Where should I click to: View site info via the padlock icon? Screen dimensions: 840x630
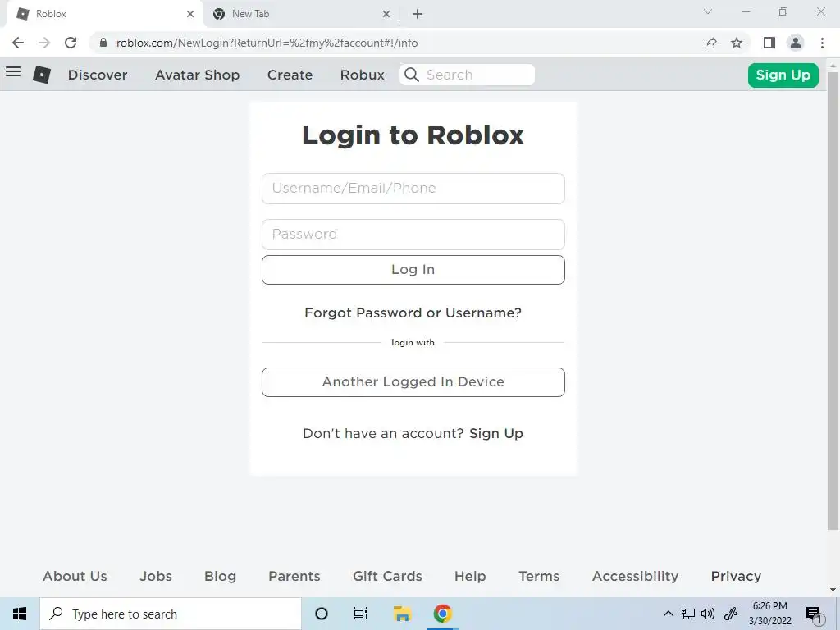[x=103, y=43]
